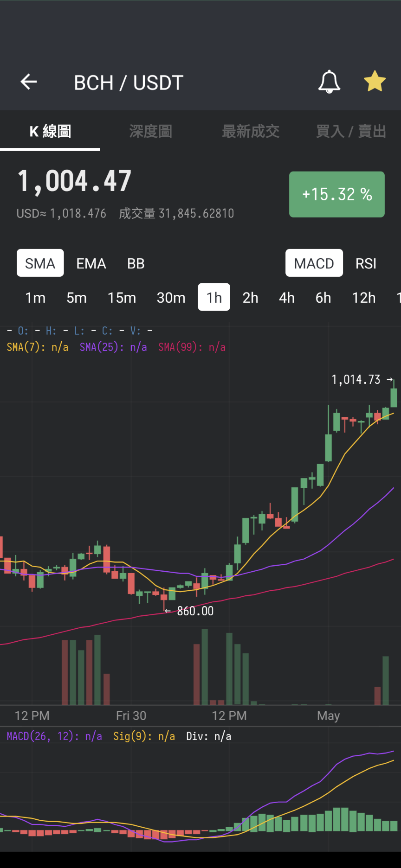Open the 最新成交 tab
This screenshot has width=401, height=868.
(251, 132)
